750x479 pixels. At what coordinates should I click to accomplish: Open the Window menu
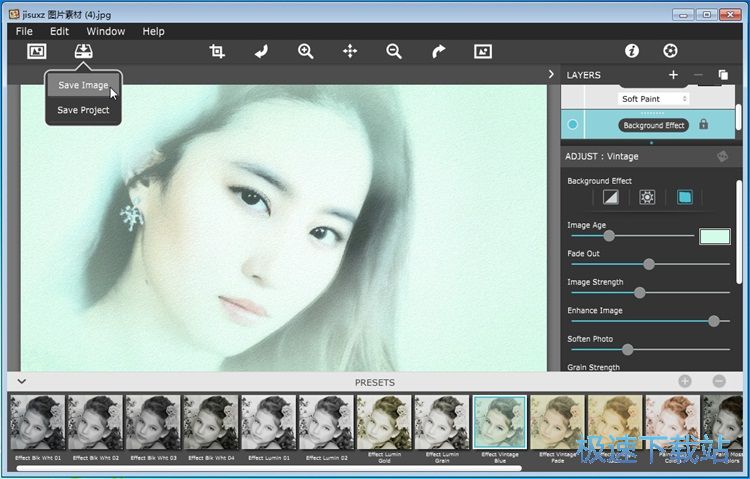click(105, 31)
